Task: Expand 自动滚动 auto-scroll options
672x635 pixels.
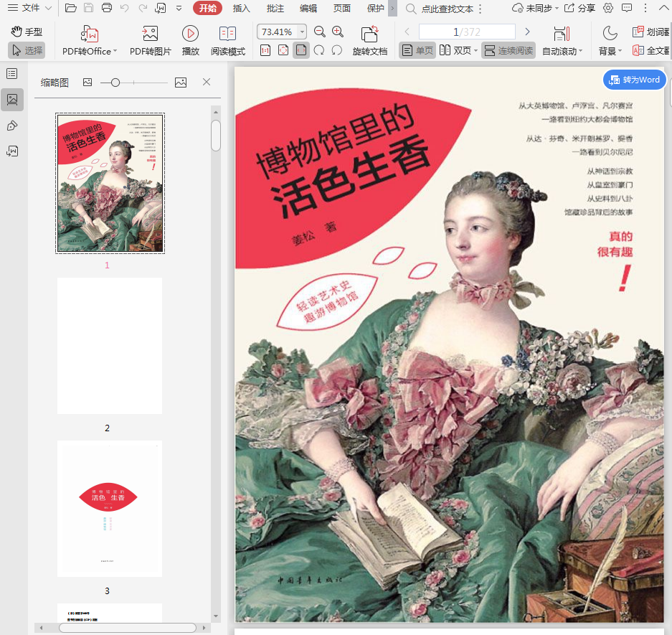Action: tap(581, 52)
